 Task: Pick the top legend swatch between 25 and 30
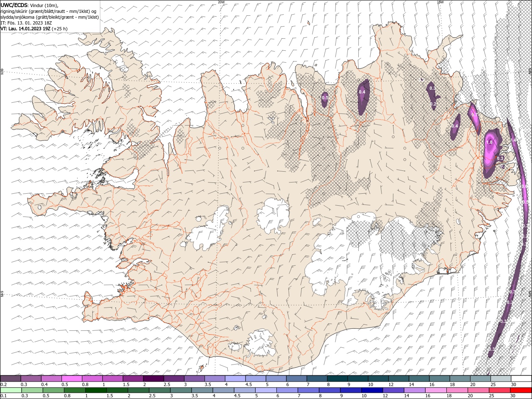tap(500, 379)
